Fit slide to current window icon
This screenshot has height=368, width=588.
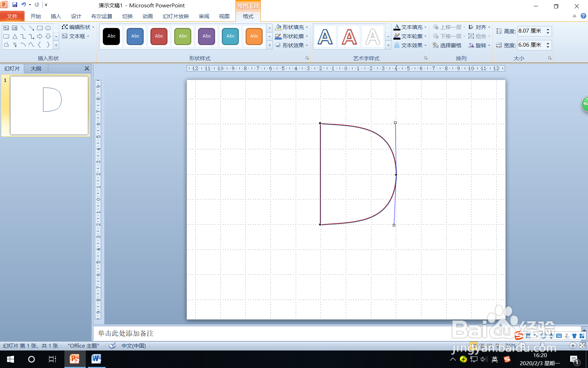[x=583, y=346]
